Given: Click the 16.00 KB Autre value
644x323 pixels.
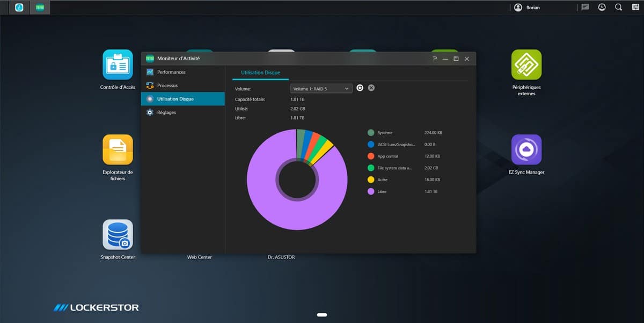Looking at the screenshot, I should click(431, 180).
